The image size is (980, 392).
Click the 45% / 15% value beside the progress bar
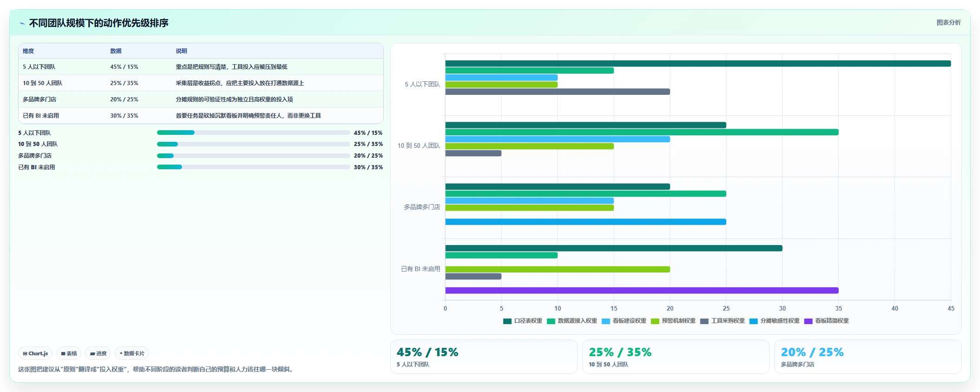click(368, 133)
